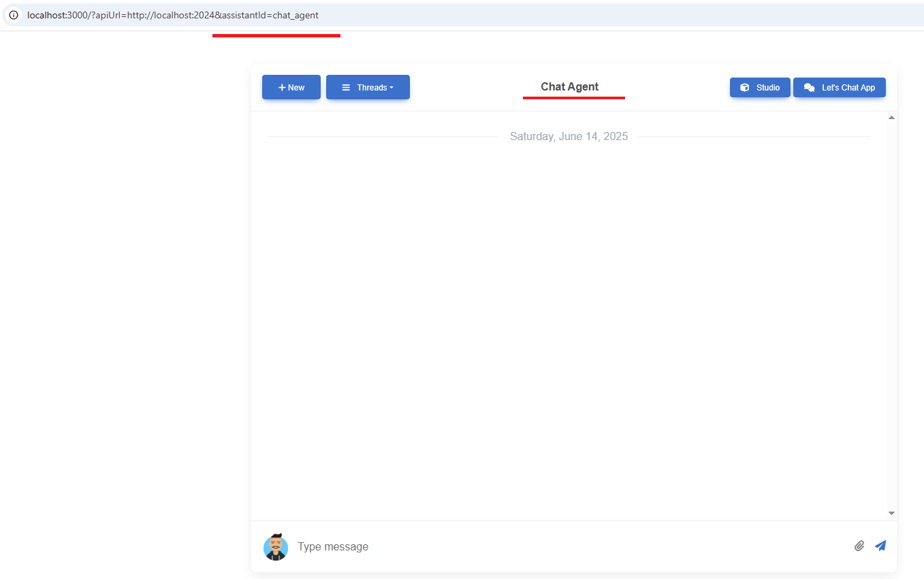Click the site info icon in address bar
The width and height of the screenshot is (924, 579).
click(x=14, y=15)
